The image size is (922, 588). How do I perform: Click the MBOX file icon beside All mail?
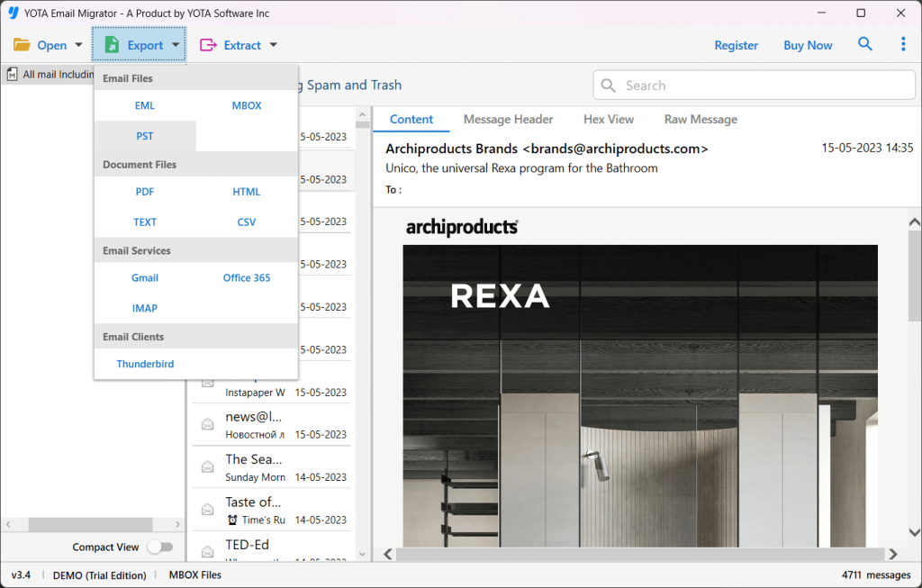[12, 74]
